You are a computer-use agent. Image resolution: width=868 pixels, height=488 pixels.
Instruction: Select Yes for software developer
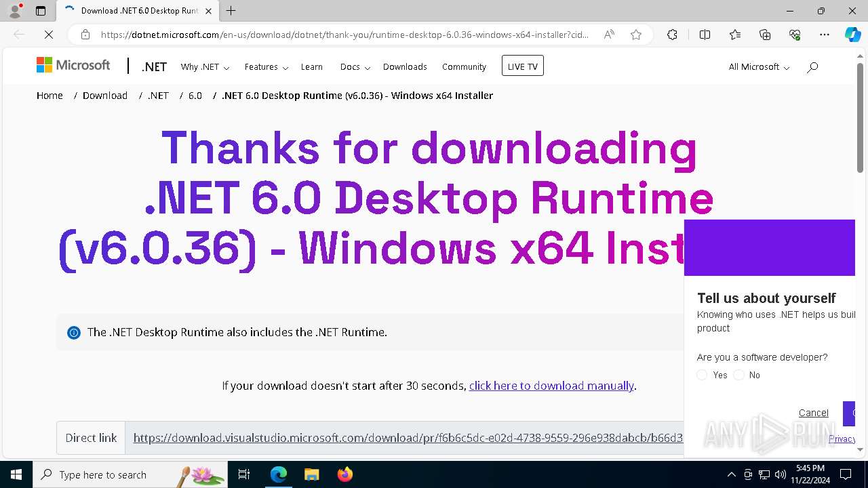coord(702,375)
